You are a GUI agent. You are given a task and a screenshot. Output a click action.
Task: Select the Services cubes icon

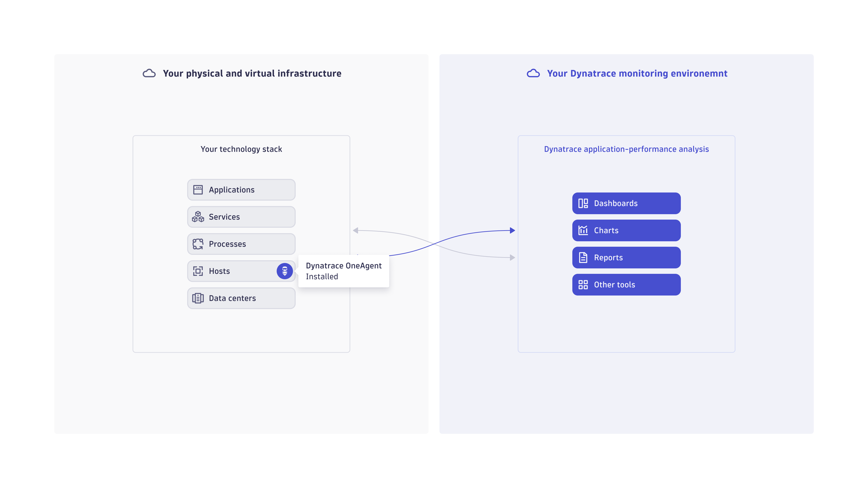(x=198, y=217)
